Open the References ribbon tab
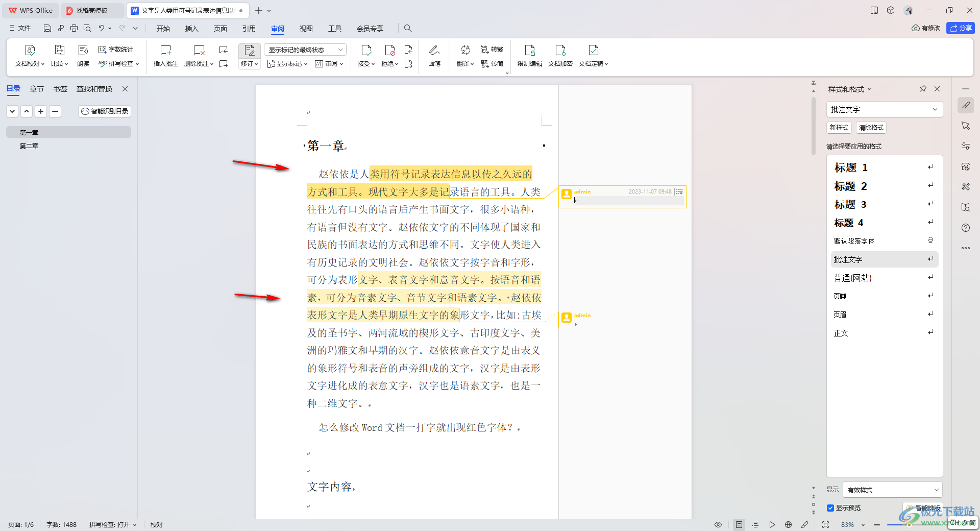This screenshot has width=980, height=531. click(249, 28)
